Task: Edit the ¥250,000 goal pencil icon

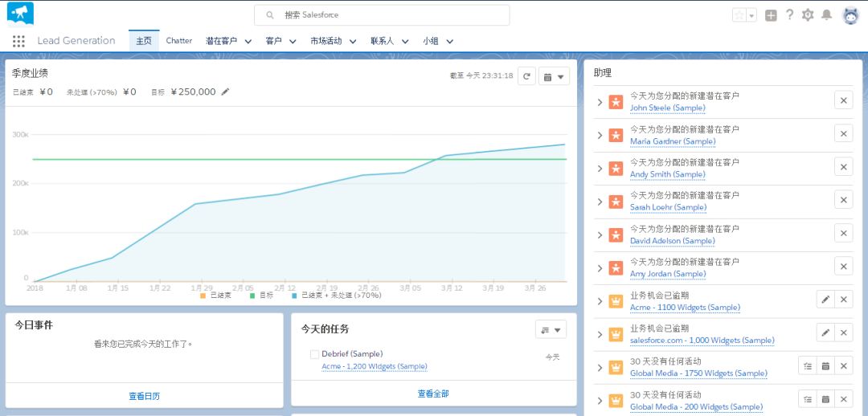Action: [226, 92]
